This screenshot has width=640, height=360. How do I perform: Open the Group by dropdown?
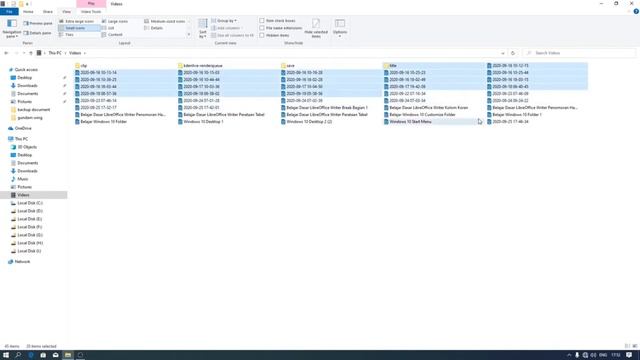(224, 21)
